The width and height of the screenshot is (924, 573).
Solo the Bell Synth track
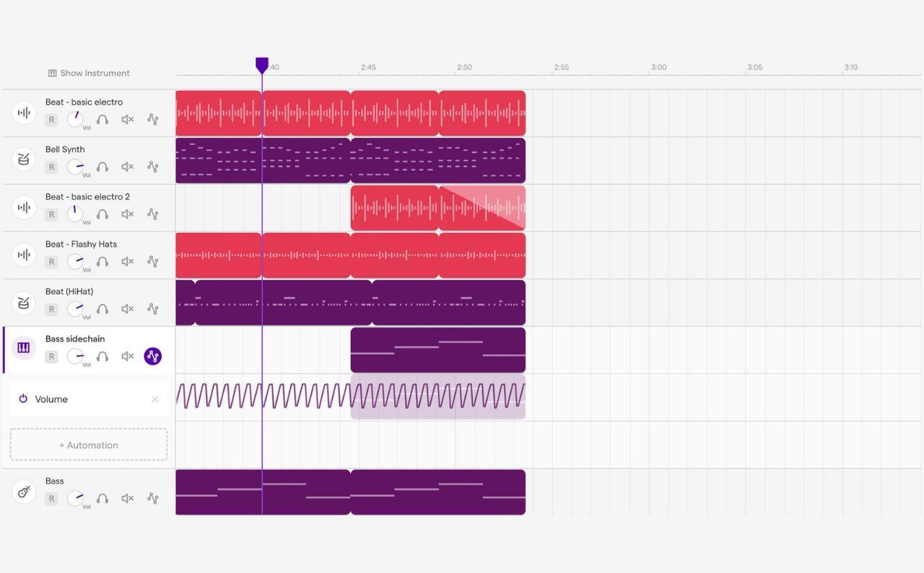point(103,167)
